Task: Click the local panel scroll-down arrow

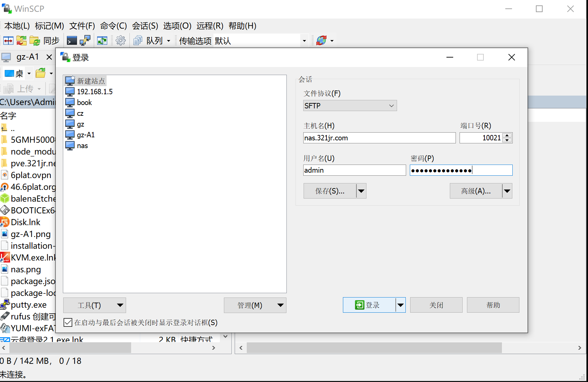Action: pos(226,336)
